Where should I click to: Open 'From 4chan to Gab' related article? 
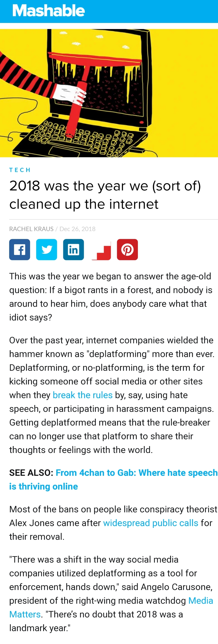click(113, 480)
